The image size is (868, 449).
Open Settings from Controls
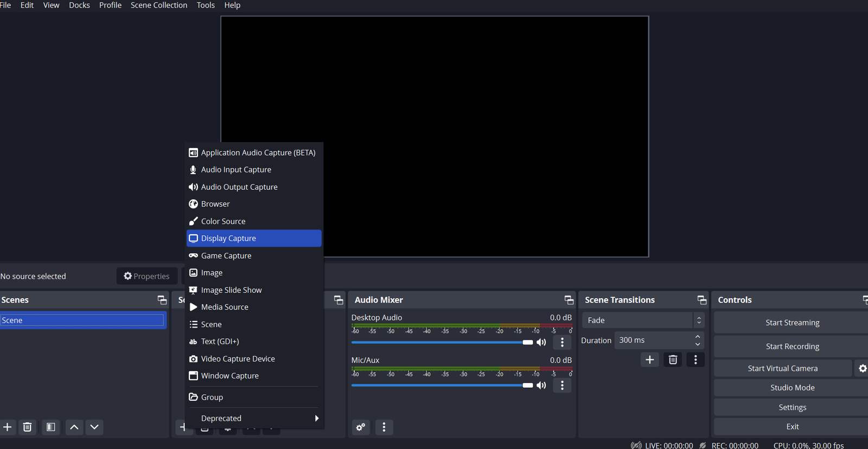(792, 407)
